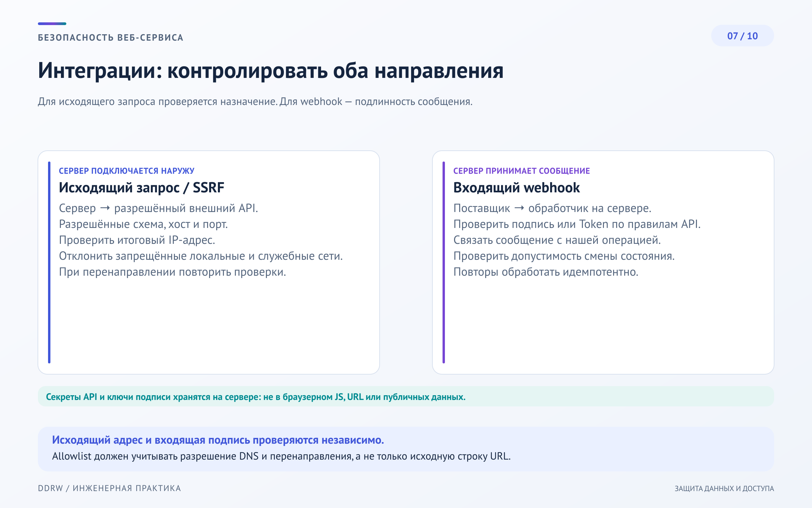
Task: Click line Связать сообщение с нашей операцией.
Action: [557, 240]
